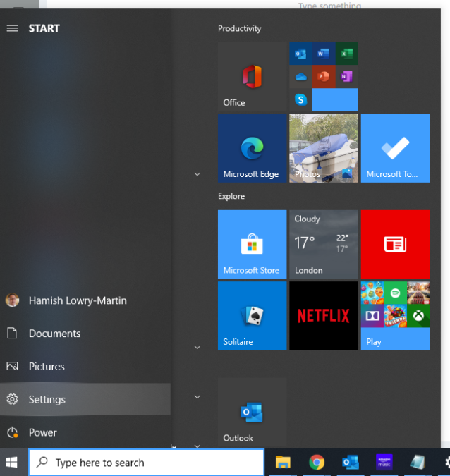Open the notepad-style app on taskbar
This screenshot has height=476, width=450.
pos(418,463)
